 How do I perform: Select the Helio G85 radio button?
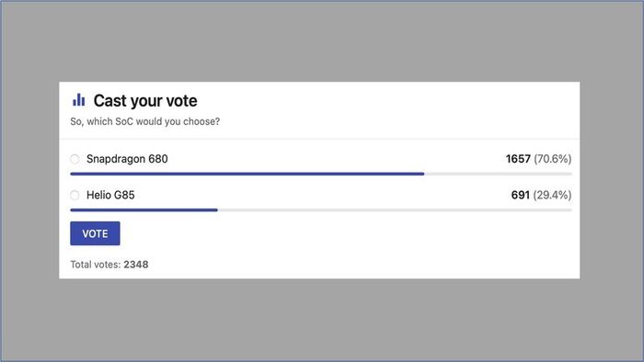tap(75, 195)
